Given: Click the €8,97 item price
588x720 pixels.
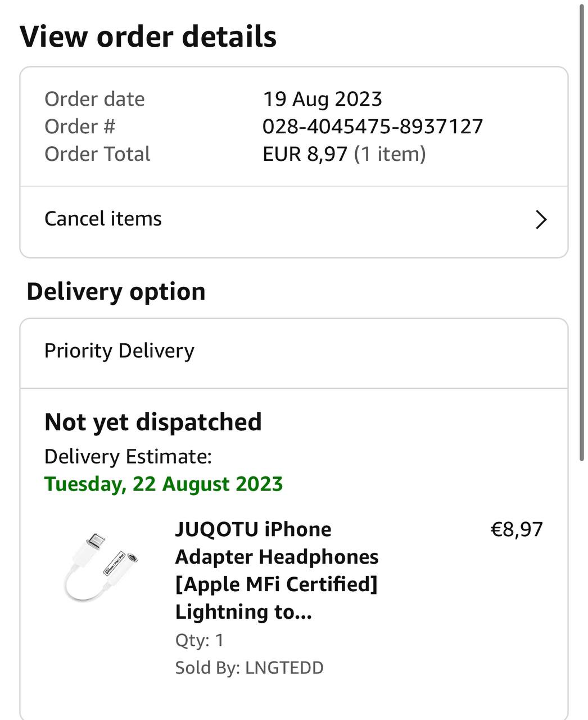Looking at the screenshot, I should 517,530.
